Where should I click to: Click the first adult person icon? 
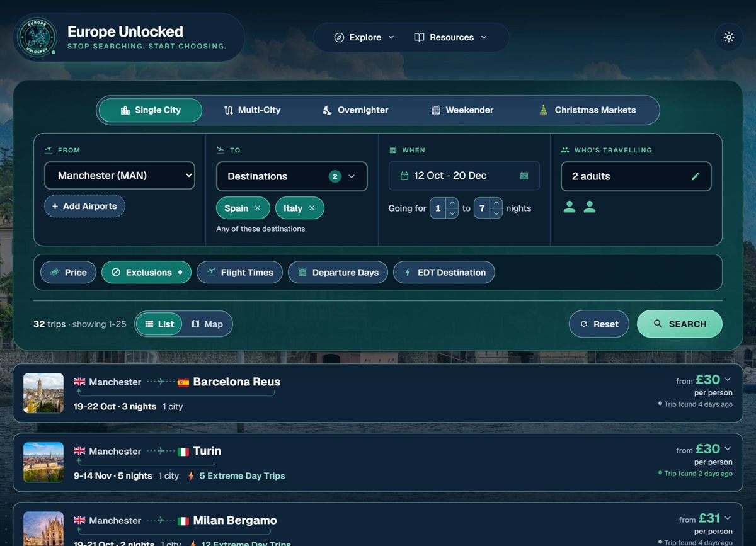(x=570, y=207)
